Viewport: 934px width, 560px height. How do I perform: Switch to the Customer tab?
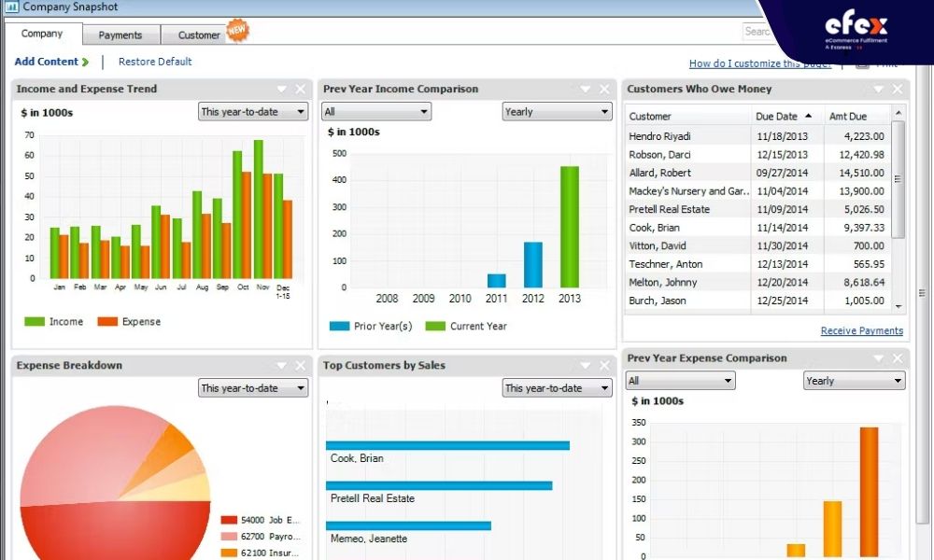click(x=199, y=35)
